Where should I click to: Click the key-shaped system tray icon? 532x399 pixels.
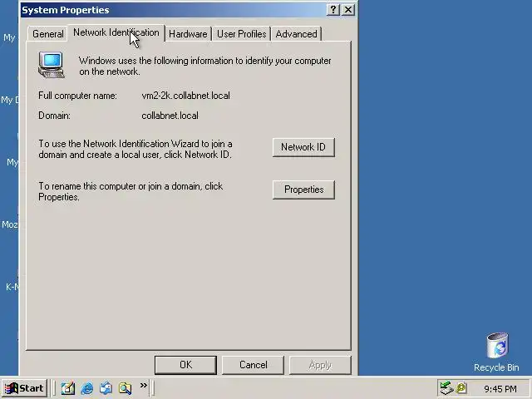tap(461, 388)
